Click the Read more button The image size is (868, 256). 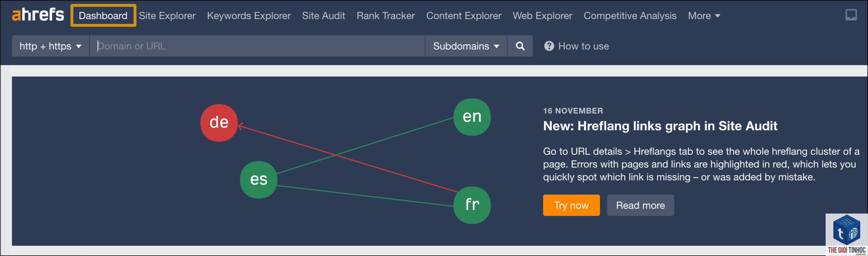pos(640,205)
